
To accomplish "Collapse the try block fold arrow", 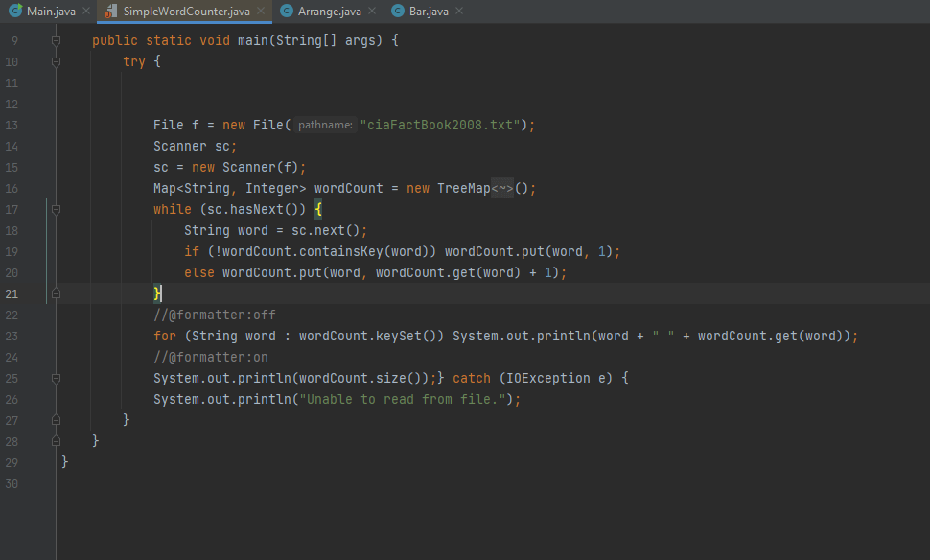I will pyautogui.click(x=55, y=61).
